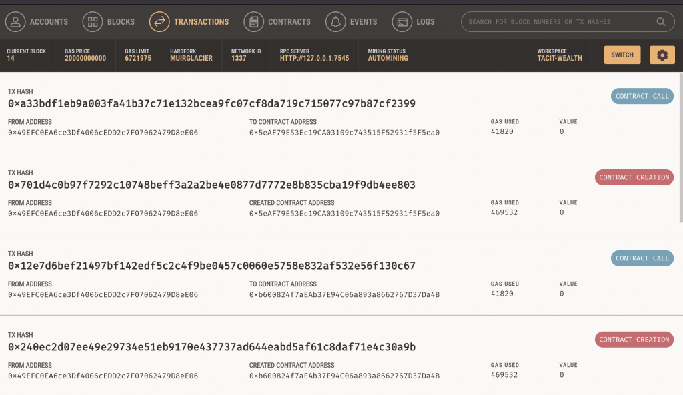The height and width of the screenshot is (395, 683).
Task: Open the Accounts tab icon
Action: (15, 22)
